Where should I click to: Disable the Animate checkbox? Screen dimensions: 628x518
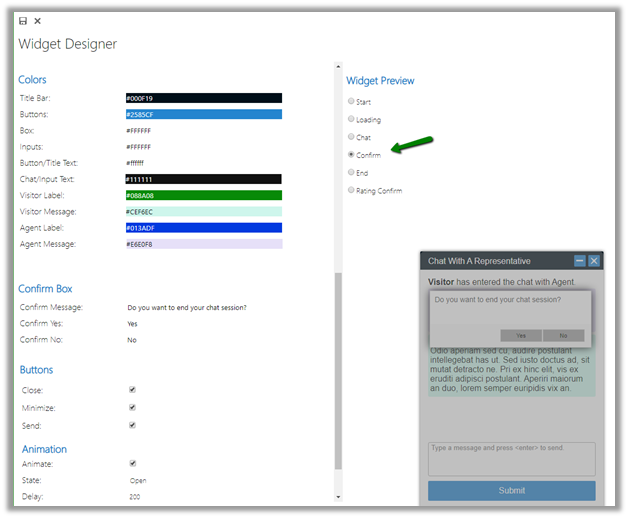(132, 463)
